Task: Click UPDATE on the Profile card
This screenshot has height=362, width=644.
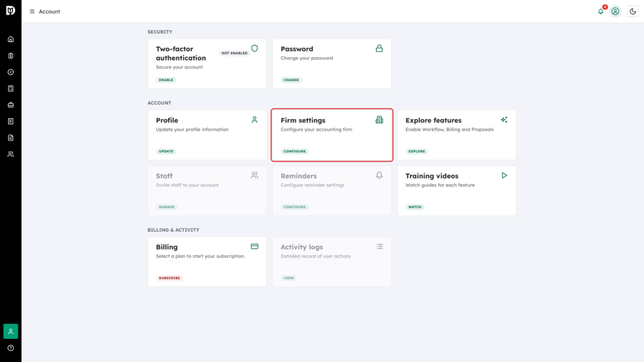Action: coord(166,151)
